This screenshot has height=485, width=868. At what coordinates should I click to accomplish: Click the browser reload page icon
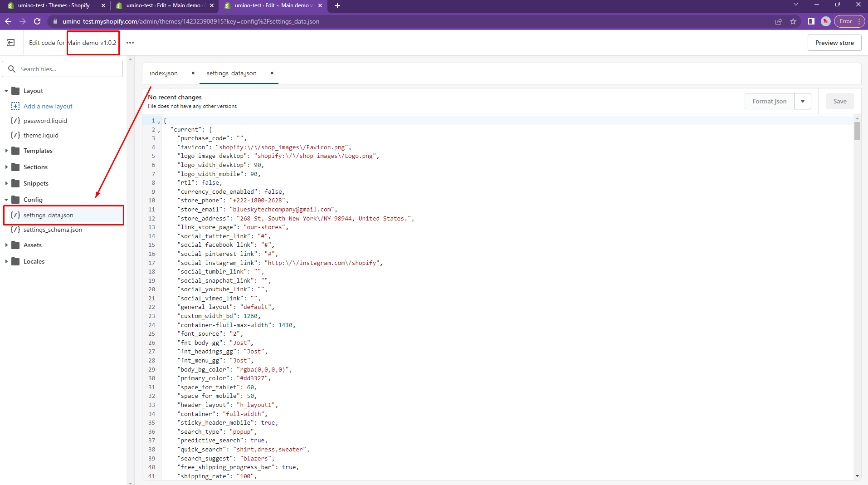(x=37, y=21)
